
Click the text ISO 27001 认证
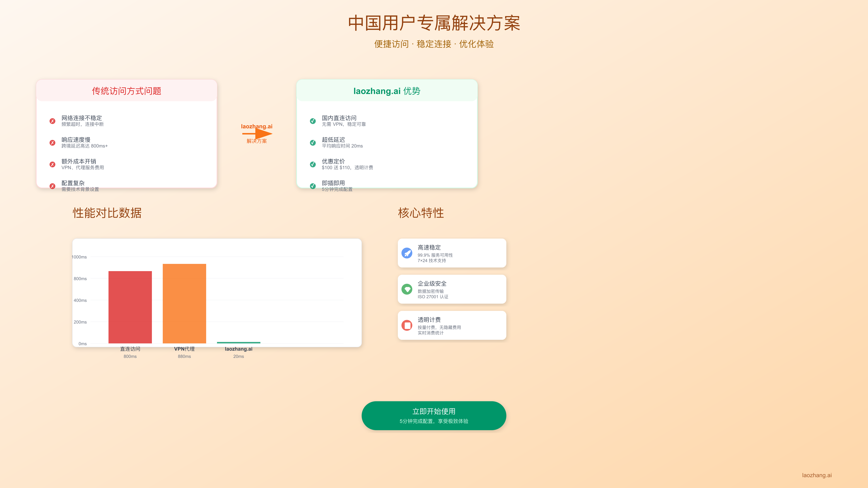click(433, 297)
